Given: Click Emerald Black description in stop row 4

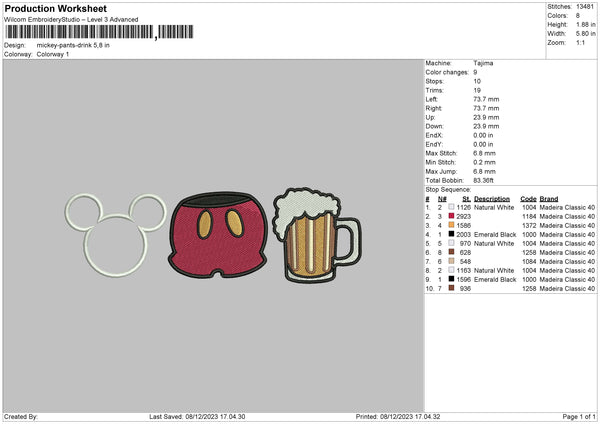Looking at the screenshot, I should tap(495, 235).
